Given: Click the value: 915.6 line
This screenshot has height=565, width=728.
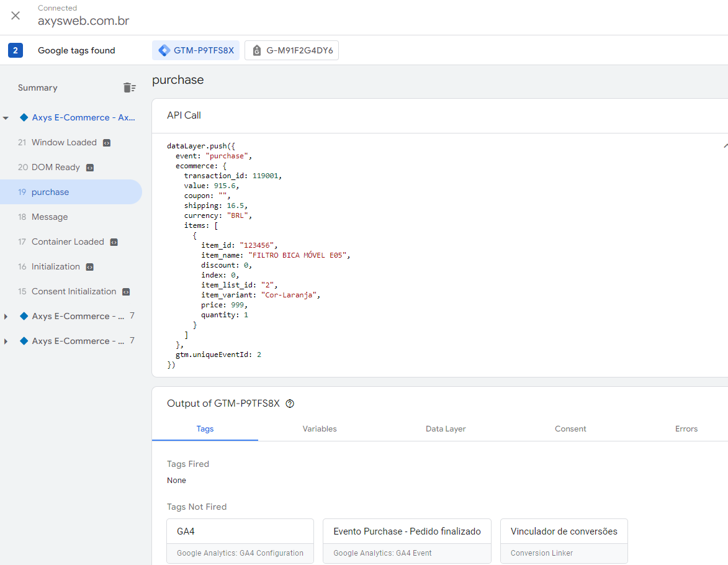Looking at the screenshot, I should (x=211, y=186).
